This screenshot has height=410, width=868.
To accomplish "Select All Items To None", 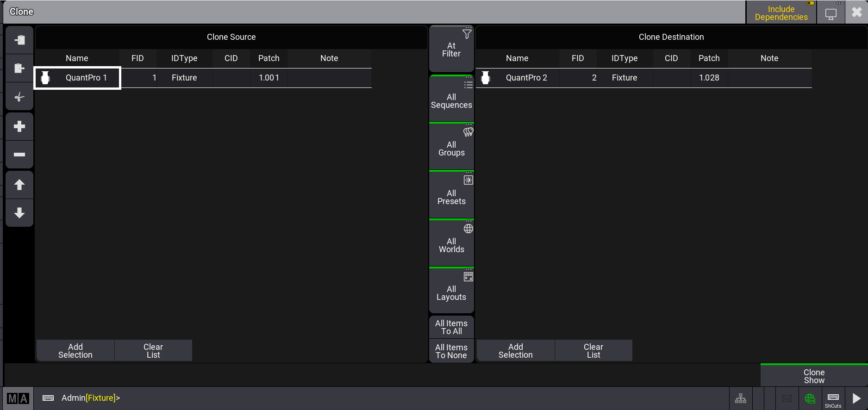I will coord(451,351).
